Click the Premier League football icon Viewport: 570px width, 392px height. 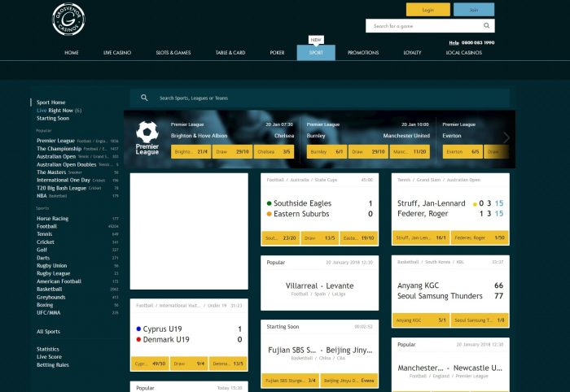tap(147, 132)
